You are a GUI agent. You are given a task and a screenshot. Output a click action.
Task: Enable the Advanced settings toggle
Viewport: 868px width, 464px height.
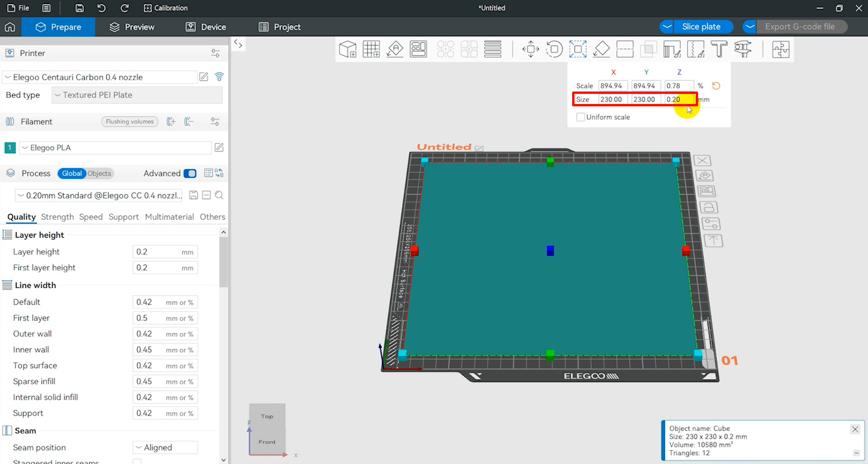pyautogui.click(x=190, y=173)
